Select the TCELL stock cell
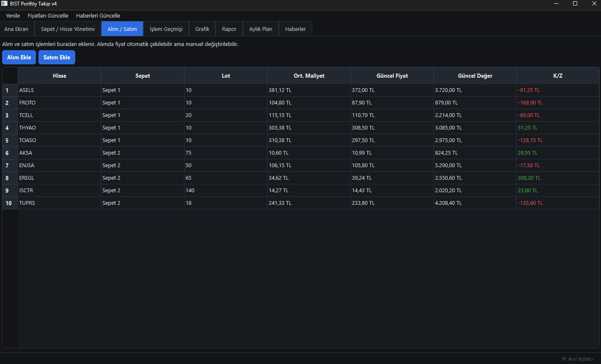Screen dimensions: 601x364 click(59, 115)
